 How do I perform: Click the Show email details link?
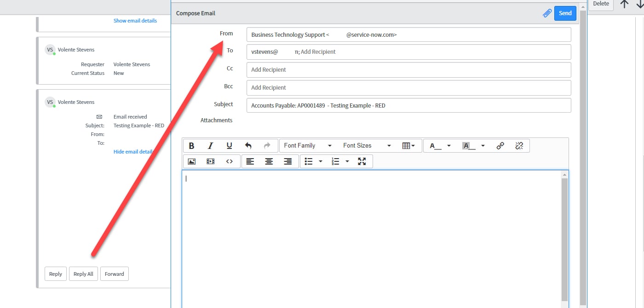pyautogui.click(x=135, y=21)
